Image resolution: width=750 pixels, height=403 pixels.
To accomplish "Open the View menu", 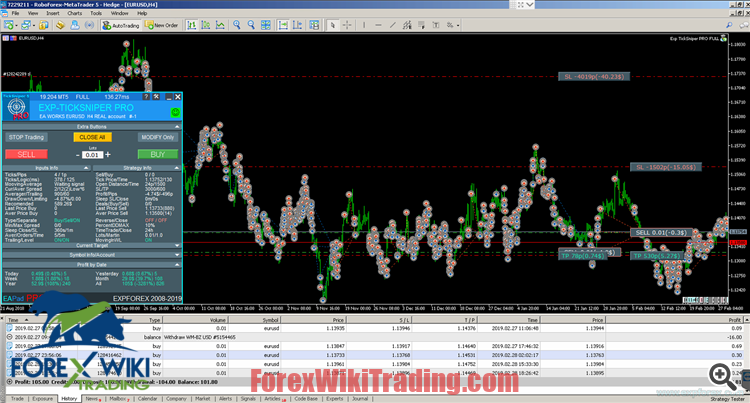I will pos(33,13).
